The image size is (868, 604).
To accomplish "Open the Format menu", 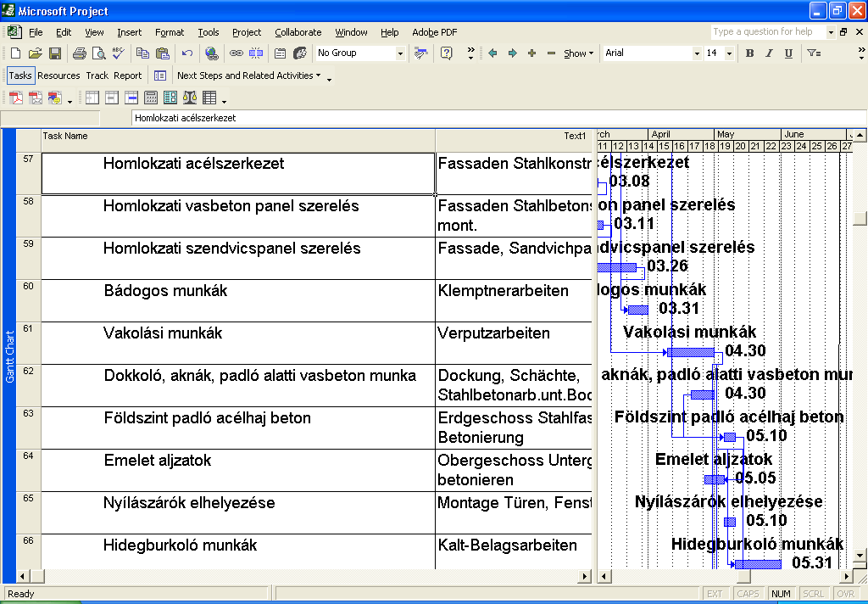I will tap(170, 32).
